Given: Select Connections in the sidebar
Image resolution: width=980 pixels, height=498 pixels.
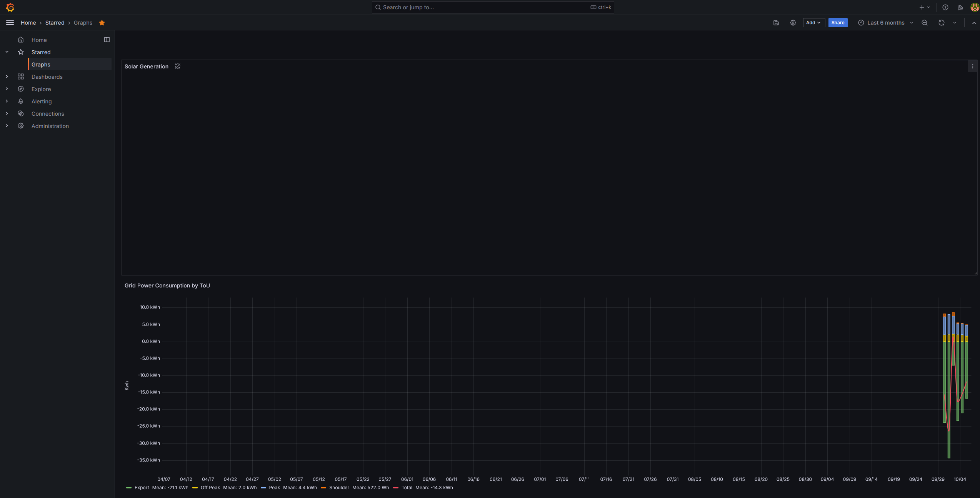Looking at the screenshot, I should [48, 114].
